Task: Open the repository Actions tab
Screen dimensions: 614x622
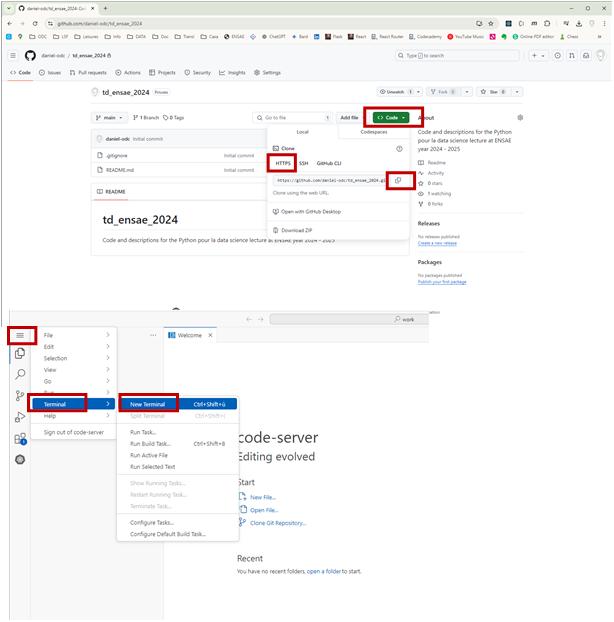Action: click(x=128, y=73)
